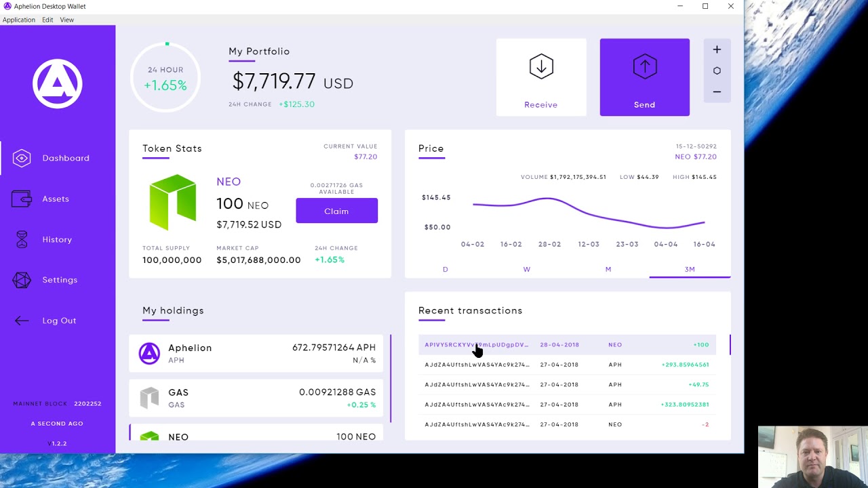Open the View menu
The width and height of the screenshot is (868, 488).
(66, 20)
